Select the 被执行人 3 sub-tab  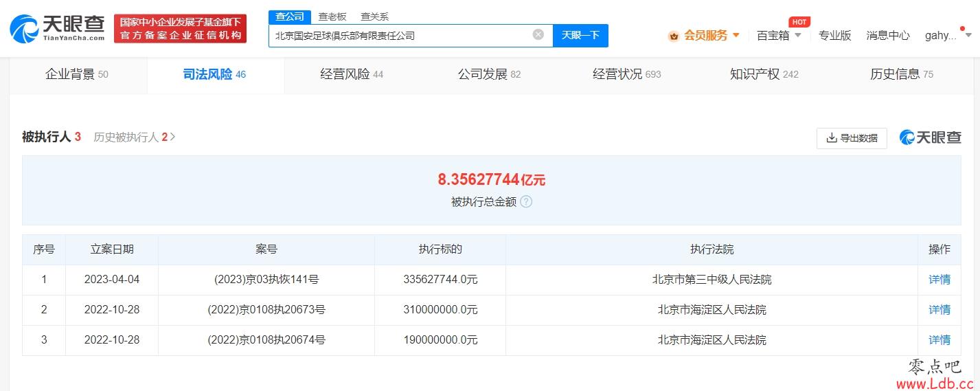[52, 137]
